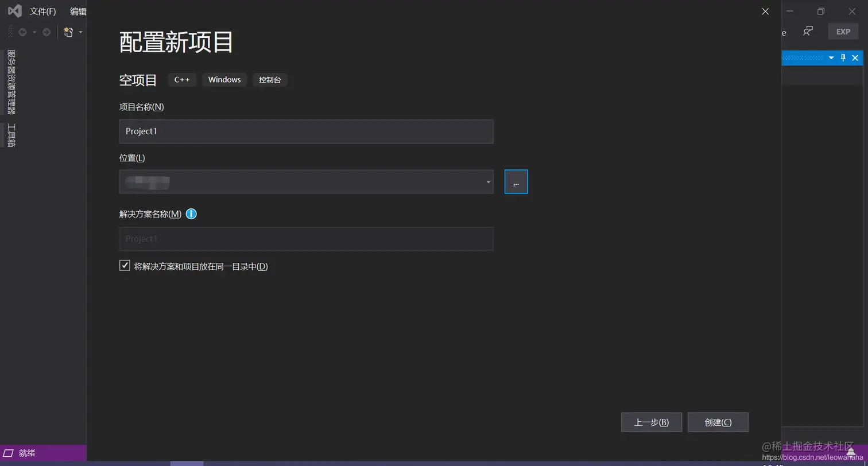Click the 创建(C) button
This screenshot has width=868, height=466.
tap(718, 422)
